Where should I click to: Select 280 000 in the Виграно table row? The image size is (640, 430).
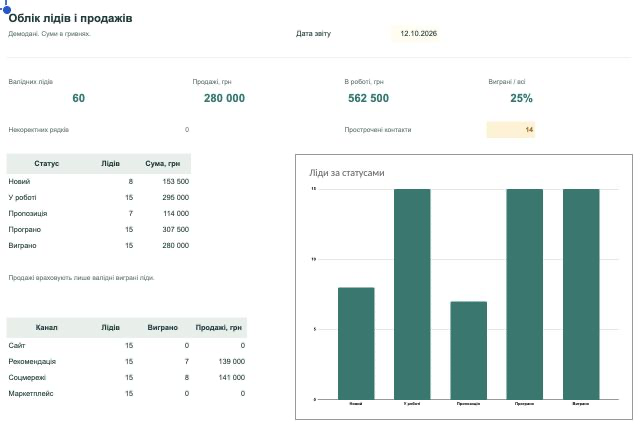(x=176, y=246)
